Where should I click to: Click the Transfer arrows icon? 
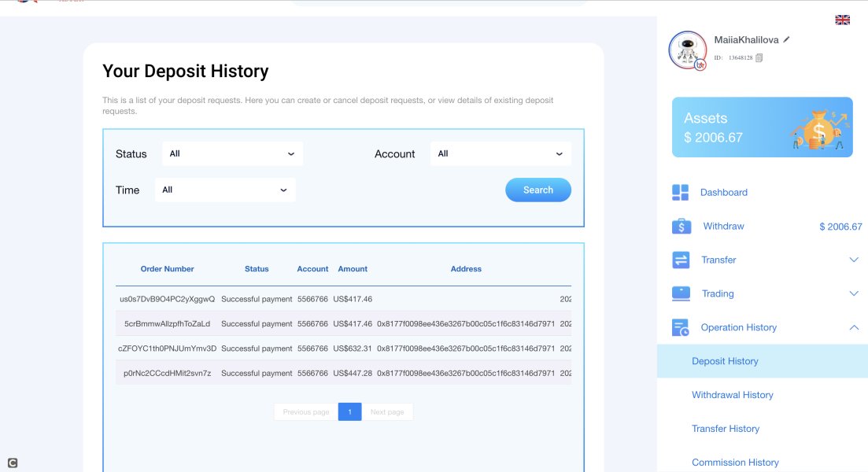pos(681,260)
